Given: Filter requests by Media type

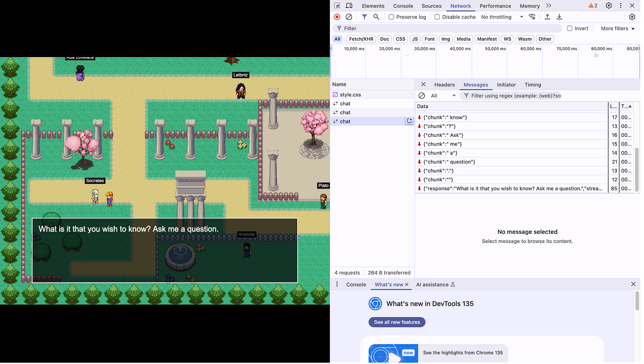Looking at the screenshot, I should [x=464, y=39].
